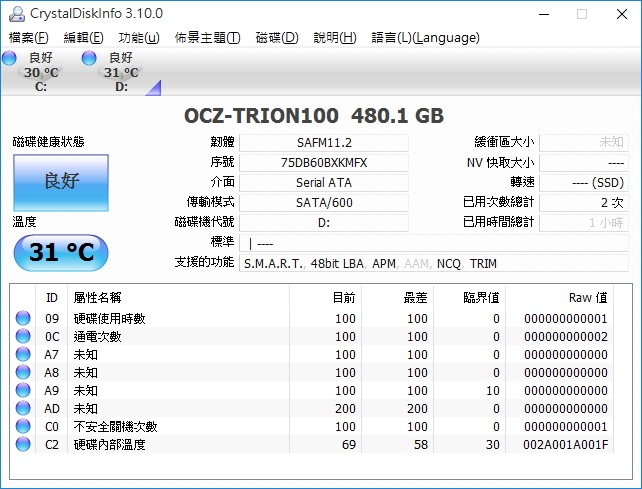The height and width of the screenshot is (489, 642).
Task: Close the CrystalDiskInfo window
Action: [622, 14]
